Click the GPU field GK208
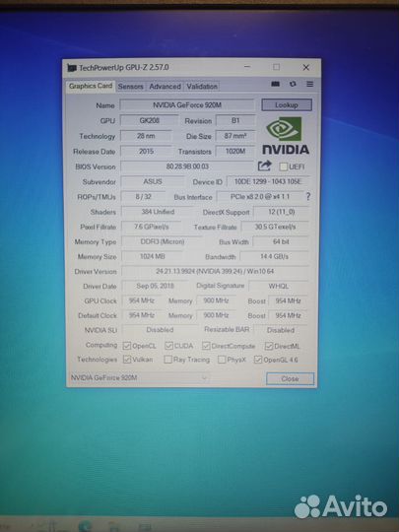 [x=150, y=120]
